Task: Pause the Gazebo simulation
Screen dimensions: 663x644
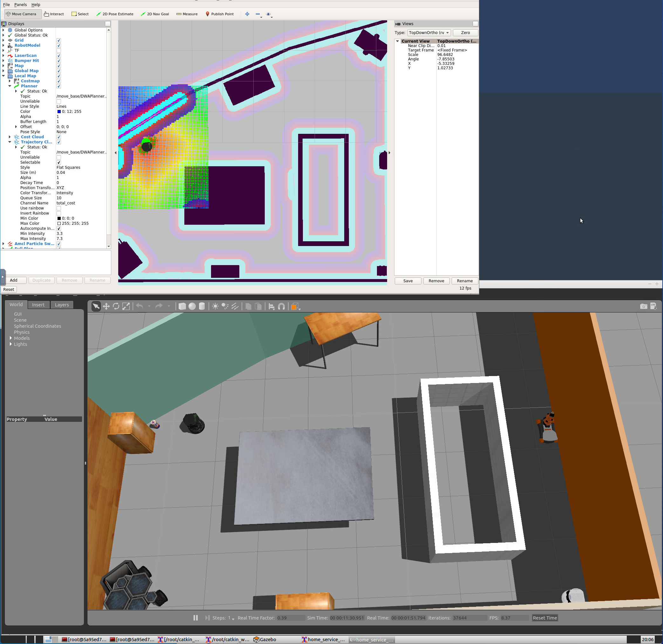Action: click(x=195, y=618)
